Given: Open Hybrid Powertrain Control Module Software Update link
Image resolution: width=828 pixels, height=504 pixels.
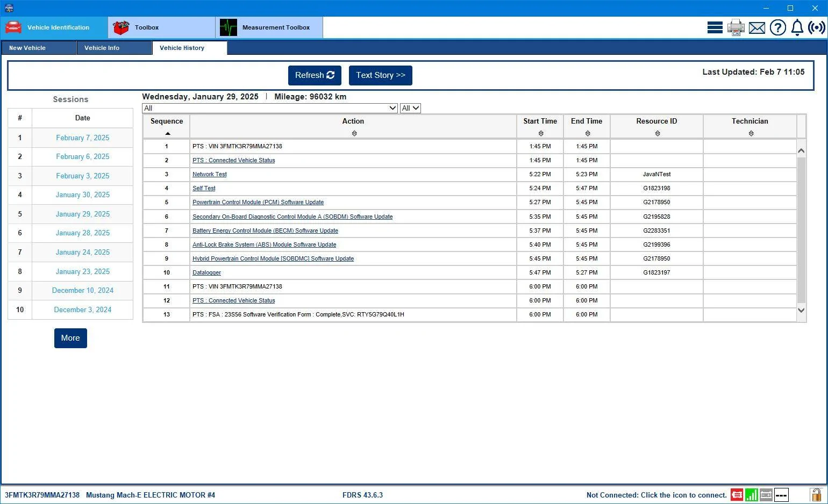Looking at the screenshot, I should click(x=273, y=258).
